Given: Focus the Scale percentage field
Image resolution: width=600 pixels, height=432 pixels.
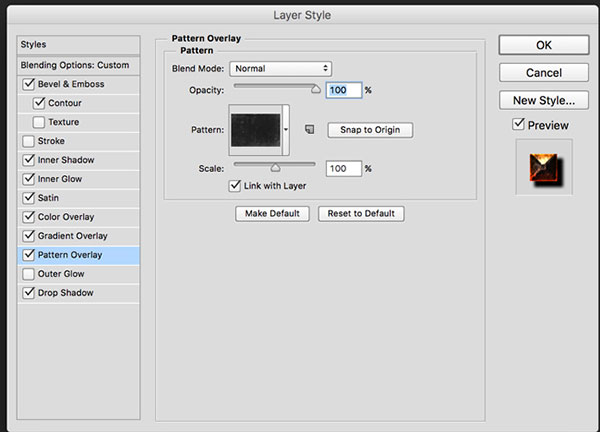Looking at the screenshot, I should (x=344, y=169).
